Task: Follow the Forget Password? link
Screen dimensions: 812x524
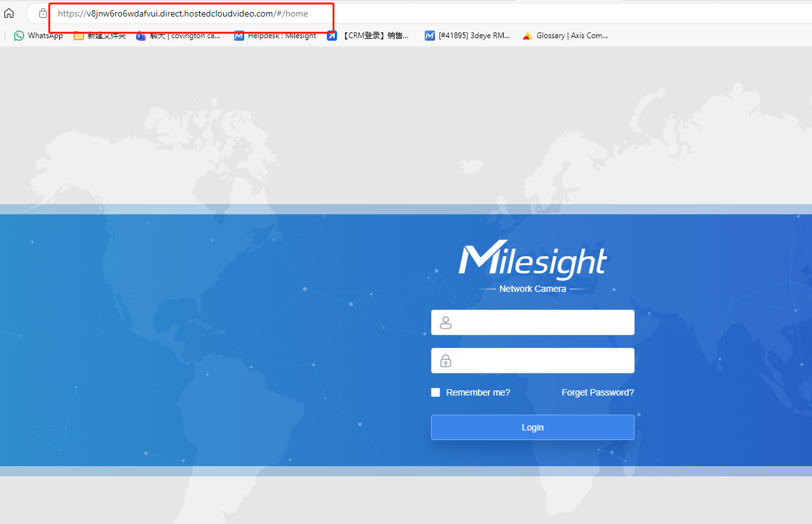Action: (598, 392)
